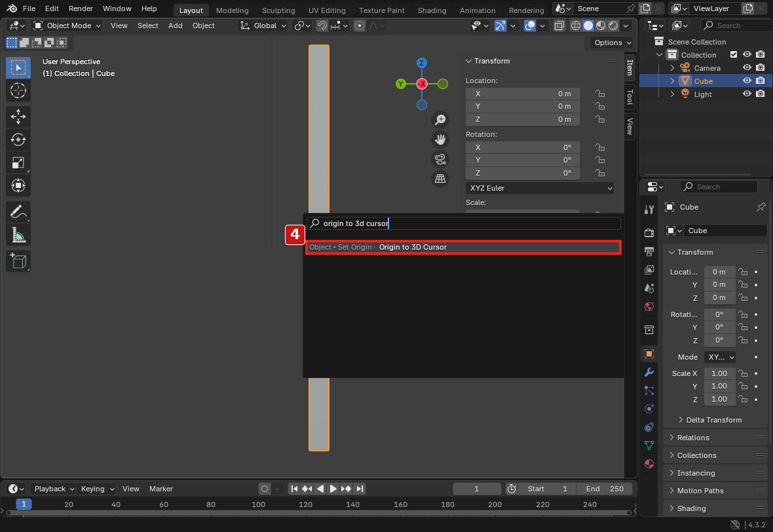The width and height of the screenshot is (773, 532).
Task: Lock the Location X value
Action: click(x=599, y=94)
